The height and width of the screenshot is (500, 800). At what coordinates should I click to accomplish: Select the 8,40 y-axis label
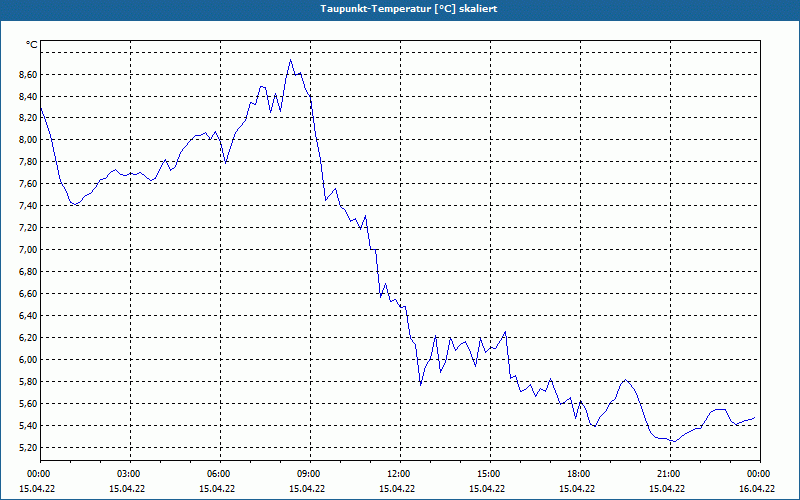[x=28, y=97]
